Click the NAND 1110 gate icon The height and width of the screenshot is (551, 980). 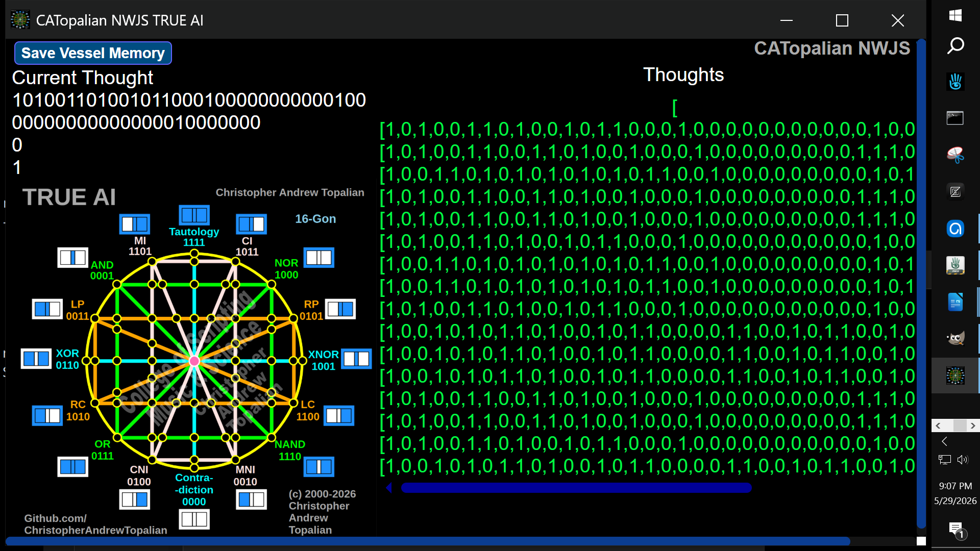(x=319, y=466)
